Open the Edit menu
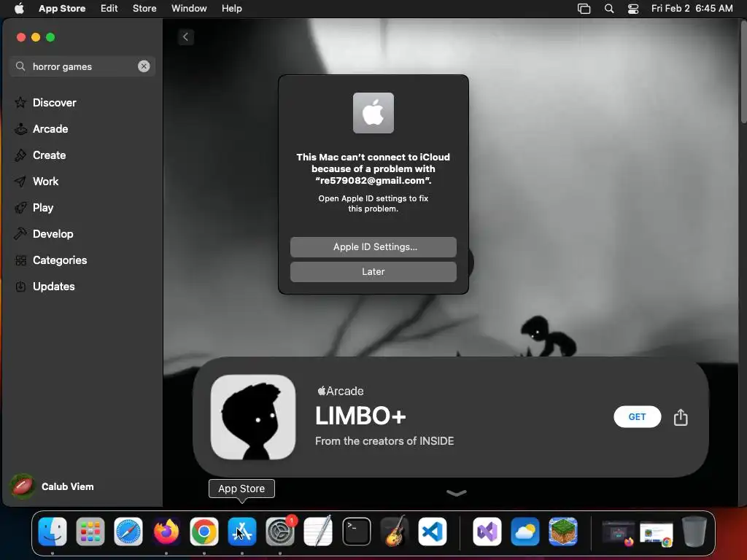This screenshot has height=560, width=747. tap(109, 8)
